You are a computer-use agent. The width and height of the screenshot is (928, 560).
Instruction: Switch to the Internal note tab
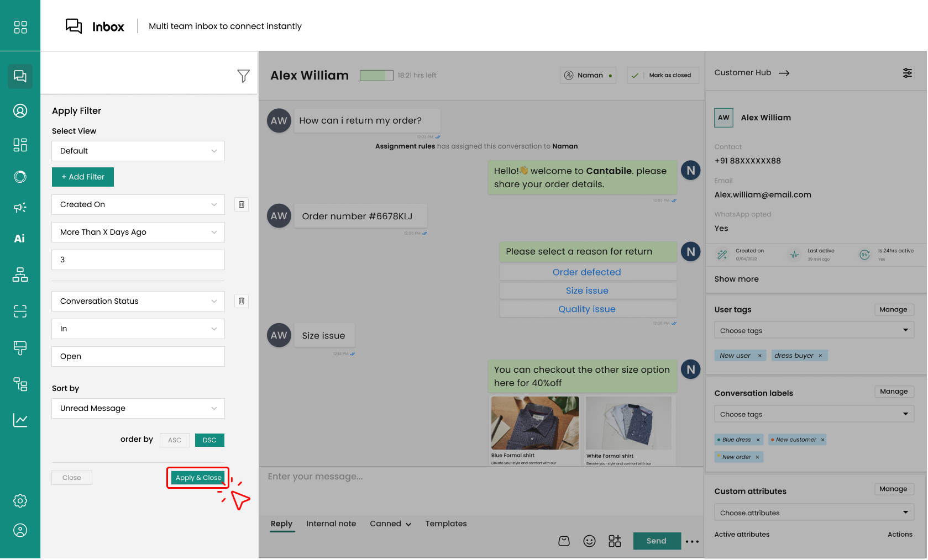coord(331,524)
